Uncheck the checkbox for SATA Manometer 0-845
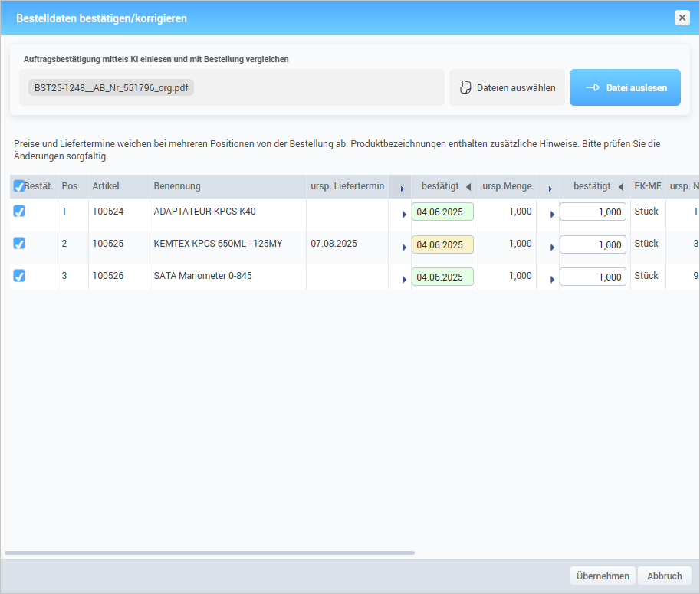The image size is (700, 594). click(19, 276)
